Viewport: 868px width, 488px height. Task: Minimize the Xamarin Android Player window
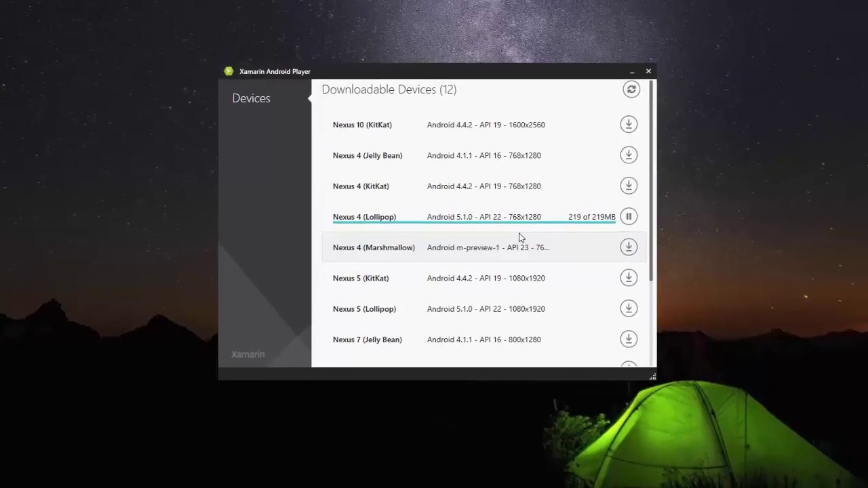(x=632, y=71)
